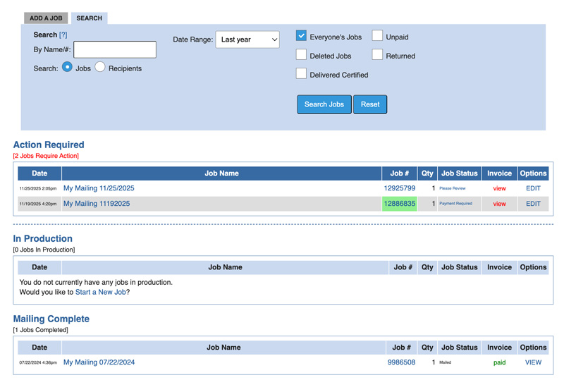Viewport: 564px width, 392px height.
Task: Select the Jobs radio button
Action: 68,67
